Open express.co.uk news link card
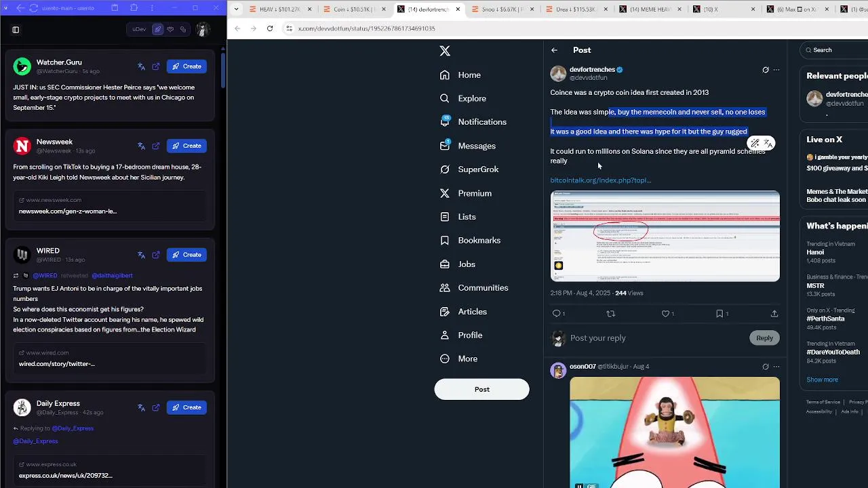Image resolution: width=868 pixels, height=488 pixels. [110, 470]
